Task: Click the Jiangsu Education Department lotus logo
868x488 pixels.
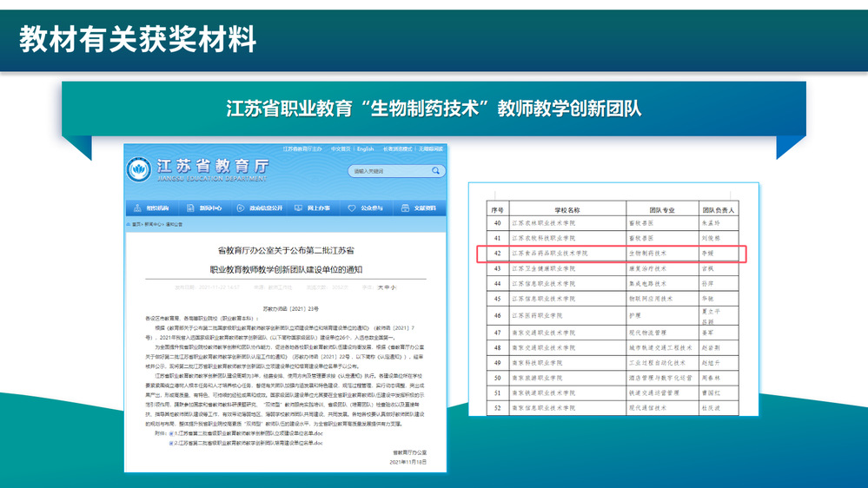Action: point(139,168)
